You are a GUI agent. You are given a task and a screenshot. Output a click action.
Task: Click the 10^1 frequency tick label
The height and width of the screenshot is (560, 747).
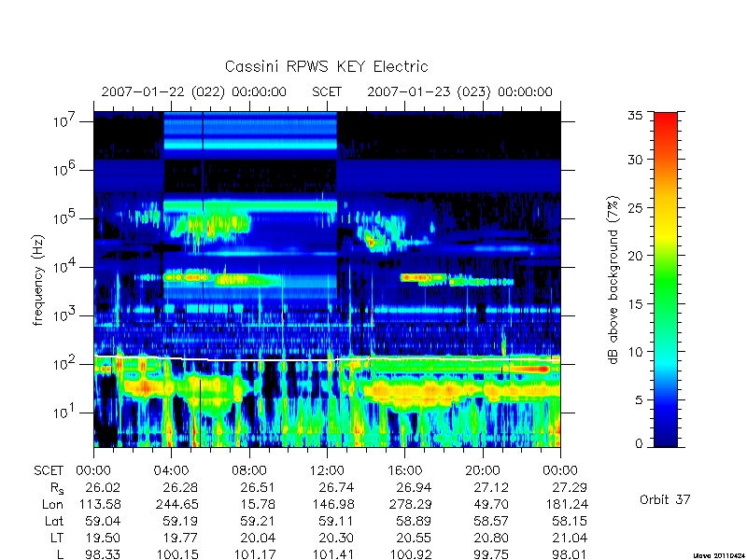tap(65, 413)
